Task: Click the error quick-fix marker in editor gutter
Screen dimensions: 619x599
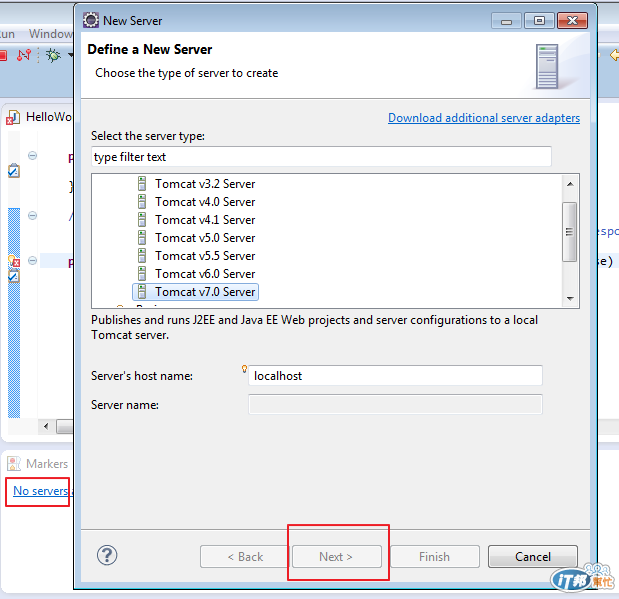Action: [14, 261]
